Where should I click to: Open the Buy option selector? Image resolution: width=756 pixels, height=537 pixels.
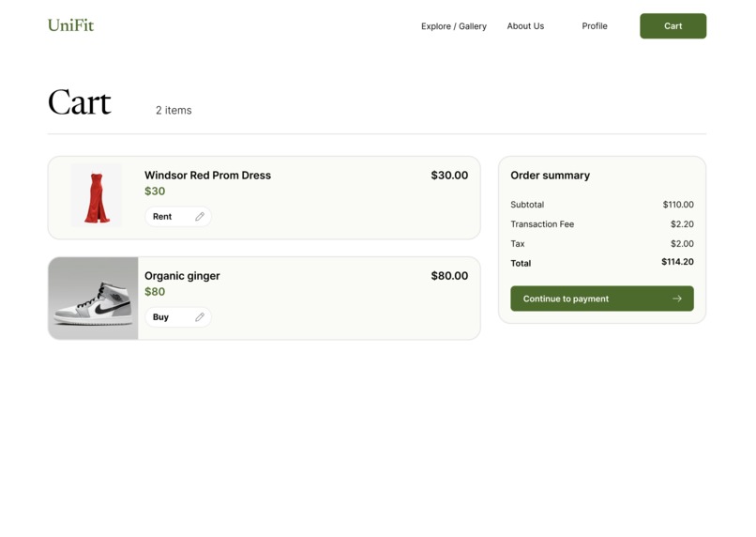(x=178, y=317)
